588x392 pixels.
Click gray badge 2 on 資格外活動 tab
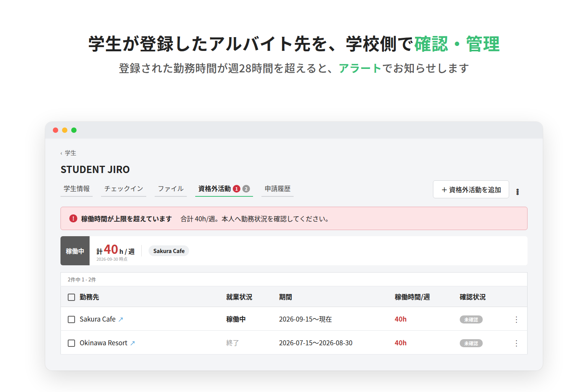click(x=246, y=189)
